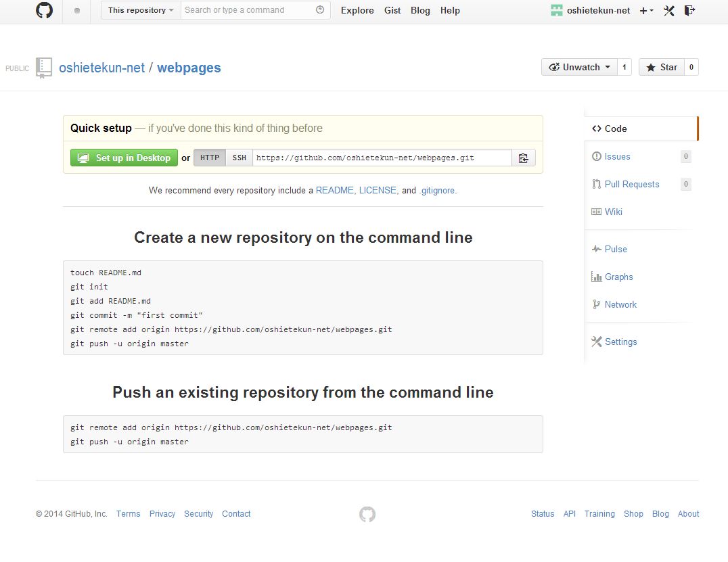Click the Wiki book icon in sidebar
Viewport: 728px width, 562px height.
tap(596, 212)
